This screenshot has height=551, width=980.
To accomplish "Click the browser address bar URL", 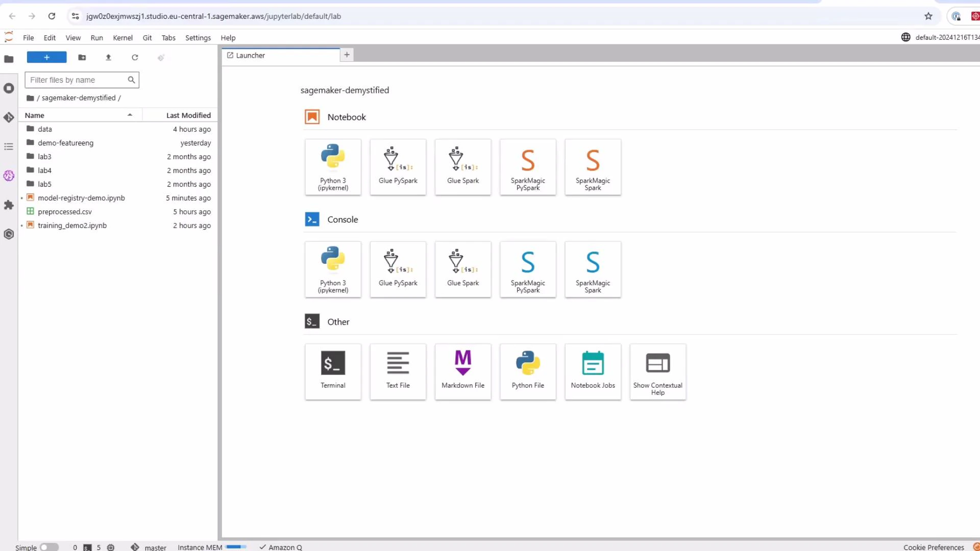I will [213, 16].
